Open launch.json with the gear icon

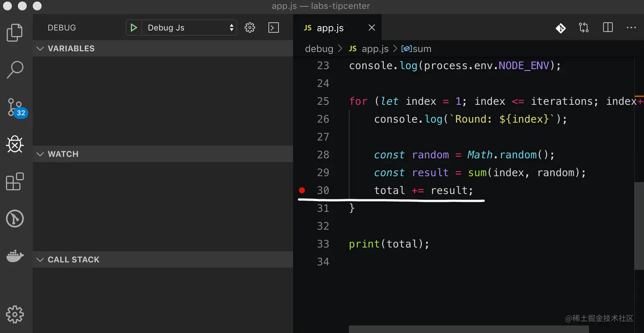[250, 28]
